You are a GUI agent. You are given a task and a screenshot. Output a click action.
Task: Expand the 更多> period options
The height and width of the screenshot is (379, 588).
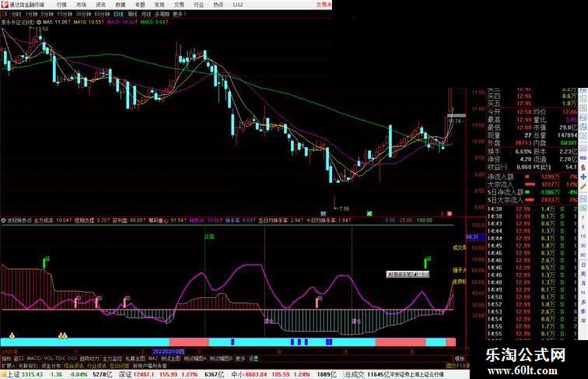179,14
